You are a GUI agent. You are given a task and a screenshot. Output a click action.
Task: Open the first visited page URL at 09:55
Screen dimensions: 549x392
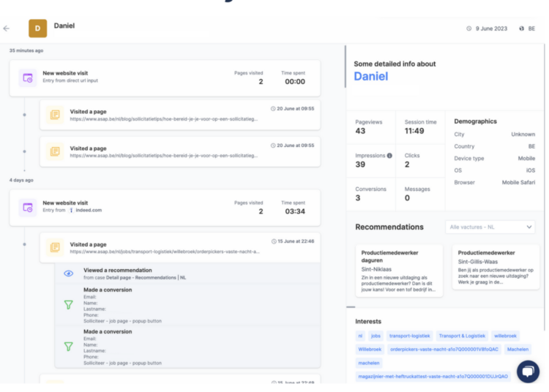(163, 118)
